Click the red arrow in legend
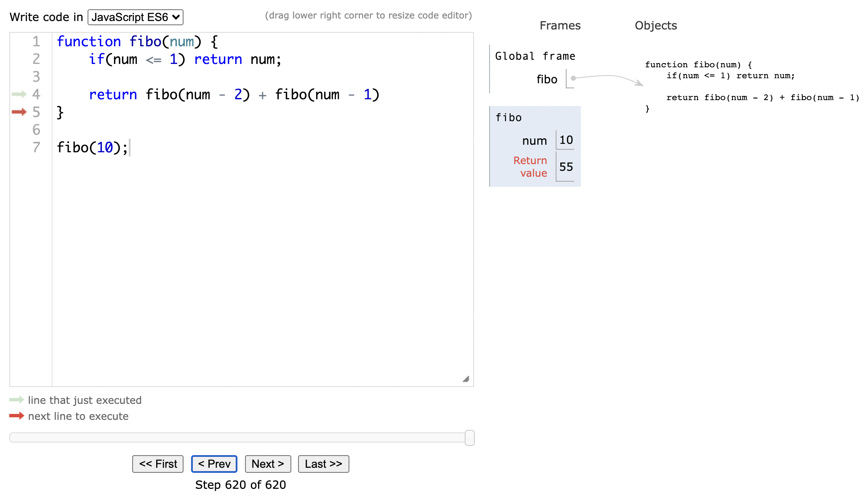The height and width of the screenshot is (501, 868). [17, 416]
